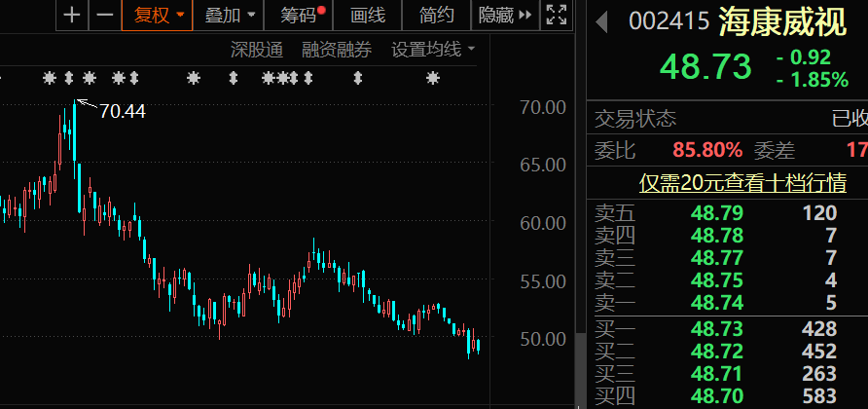
Task: Select the 买三 price 48.71
Action: coord(717,374)
